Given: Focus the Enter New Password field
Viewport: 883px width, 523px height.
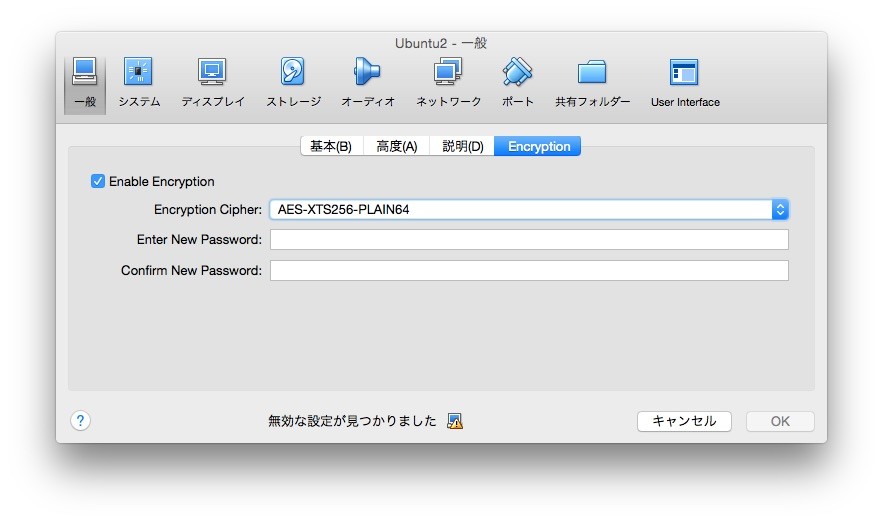Looking at the screenshot, I should (529, 239).
